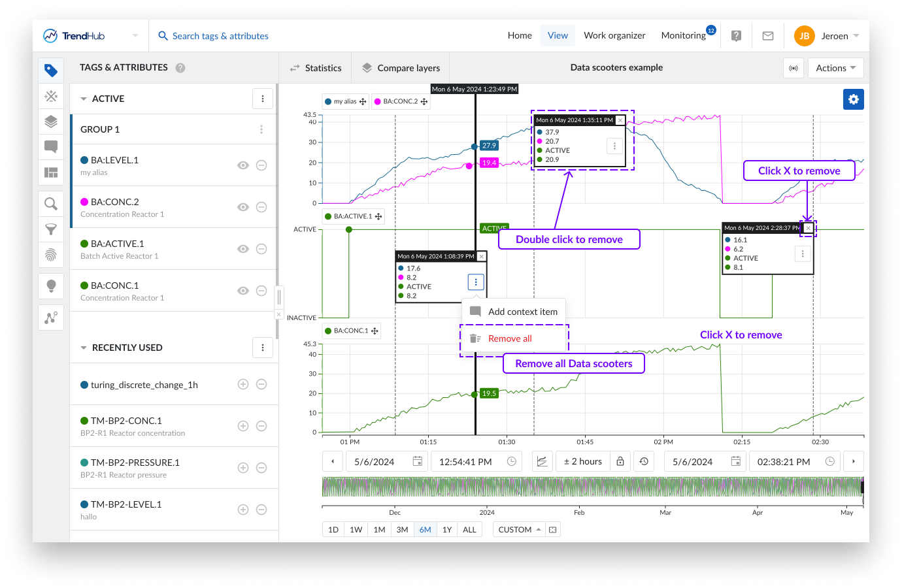Open the Actions dropdown
The height and width of the screenshot is (588, 902).
coord(835,68)
